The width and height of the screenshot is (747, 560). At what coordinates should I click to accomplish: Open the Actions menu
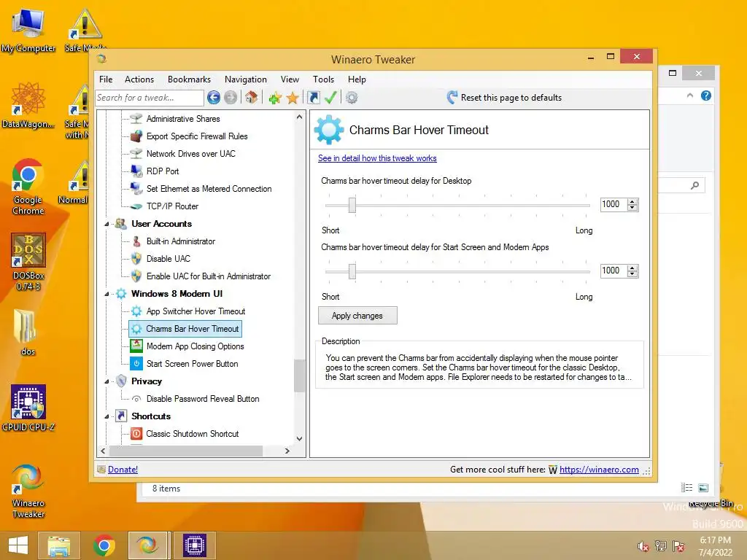coord(139,79)
